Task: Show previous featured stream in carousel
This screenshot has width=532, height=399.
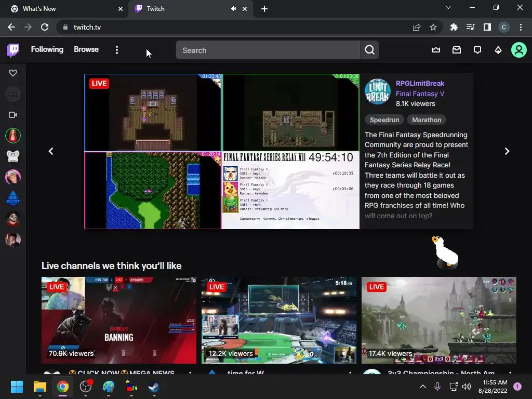Action: (x=51, y=151)
